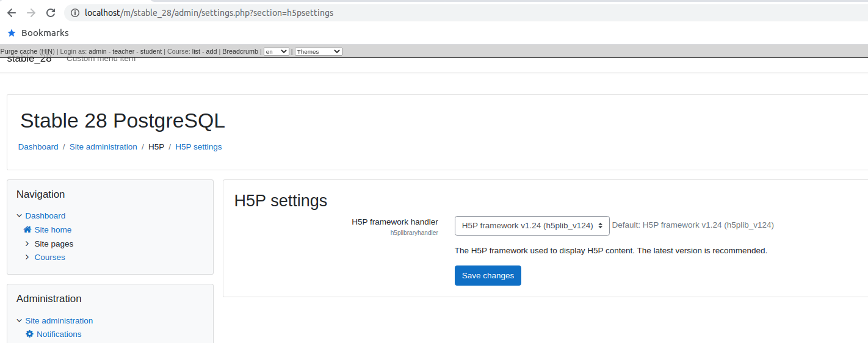Click the site info icon in address bar

tap(75, 13)
